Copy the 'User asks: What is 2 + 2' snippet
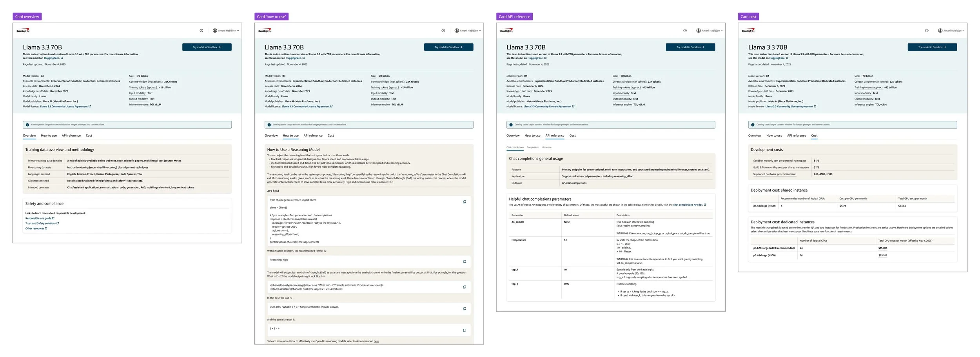Image resolution: width=980 pixels, height=357 pixels. [x=465, y=309]
